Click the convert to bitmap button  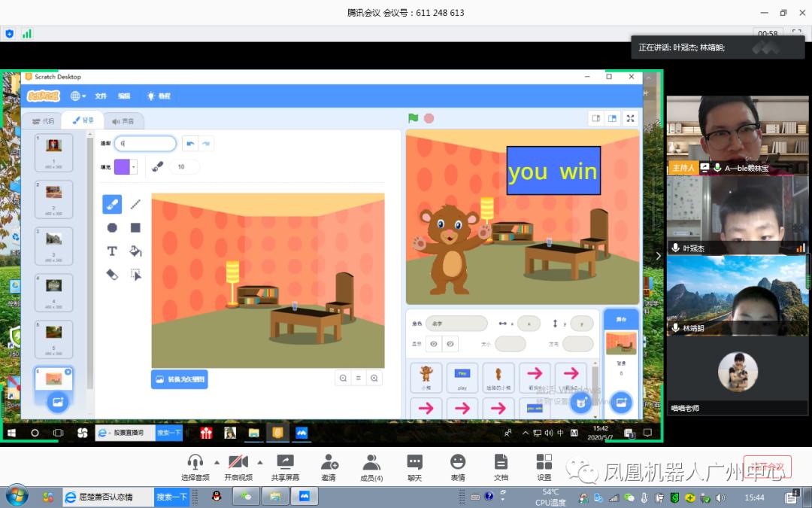[x=180, y=379]
